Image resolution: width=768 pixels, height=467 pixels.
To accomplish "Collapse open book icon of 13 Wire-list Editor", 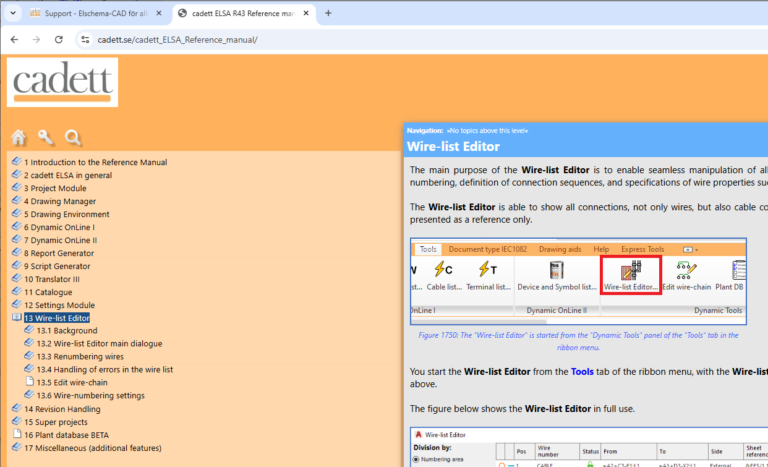I will tap(17, 317).
